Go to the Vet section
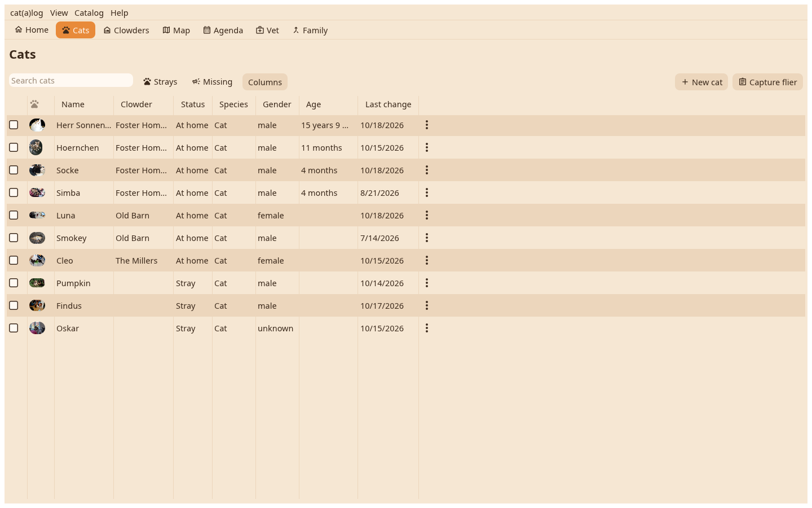Viewport: 812px width, 508px height. [x=267, y=30]
